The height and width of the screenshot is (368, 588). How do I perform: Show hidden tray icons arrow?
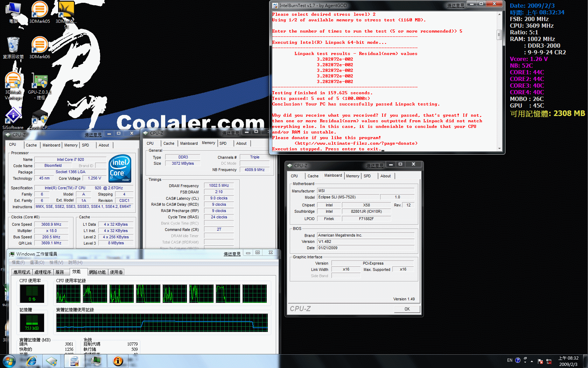coord(532,361)
